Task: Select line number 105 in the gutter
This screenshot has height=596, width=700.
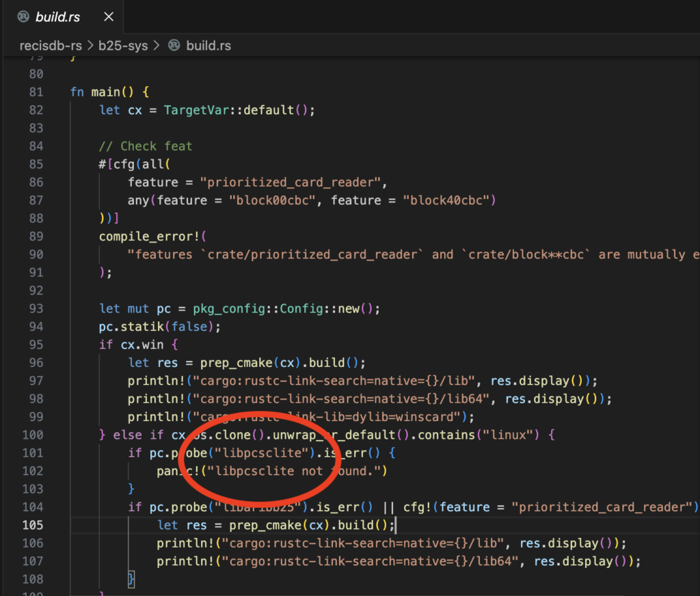Action: coord(33,525)
